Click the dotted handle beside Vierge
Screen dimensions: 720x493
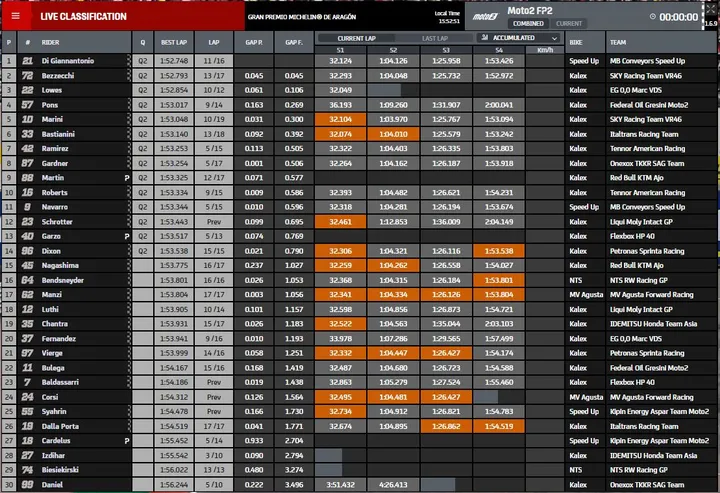point(129,353)
